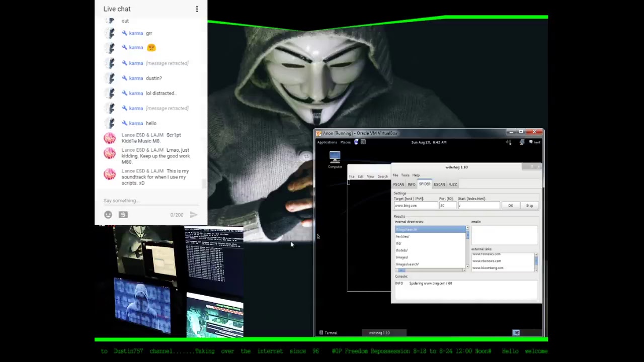The height and width of the screenshot is (362, 644).
Task: Select the /fd/ directory entry
Action: pyautogui.click(x=430, y=243)
